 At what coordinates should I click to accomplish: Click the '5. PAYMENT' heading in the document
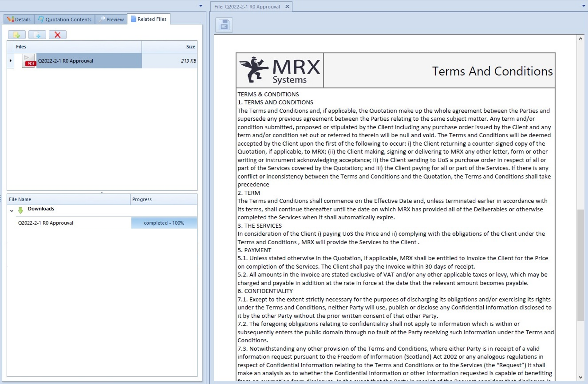tap(254, 250)
